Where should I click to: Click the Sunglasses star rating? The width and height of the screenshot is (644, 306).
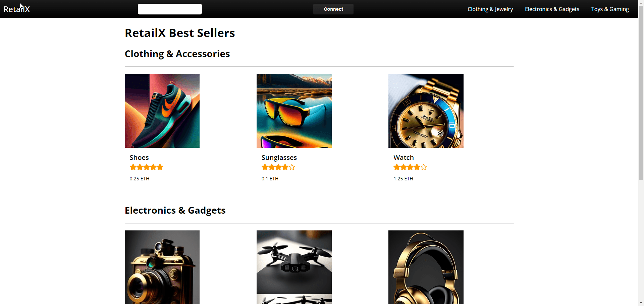pos(278,167)
